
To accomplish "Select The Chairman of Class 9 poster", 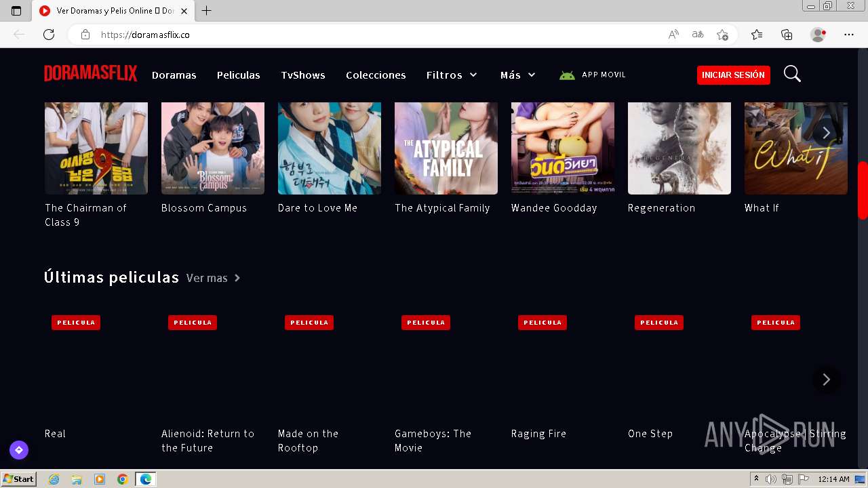I will click(96, 148).
